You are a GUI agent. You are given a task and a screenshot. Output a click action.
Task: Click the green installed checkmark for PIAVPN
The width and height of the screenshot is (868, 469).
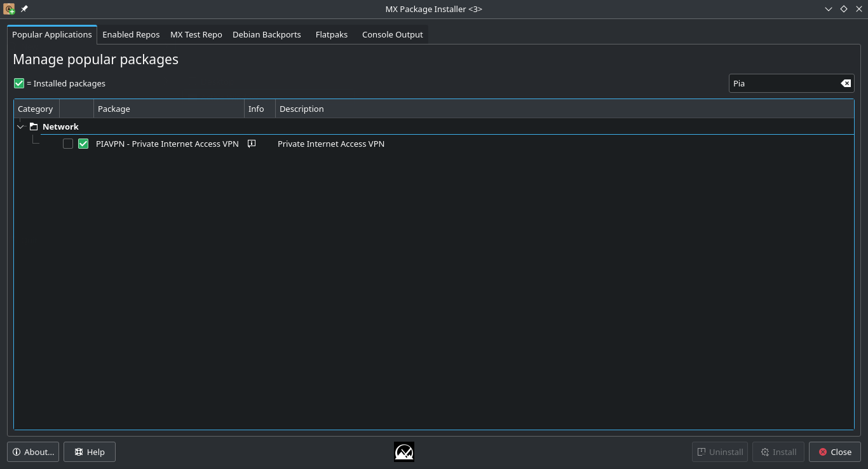[x=83, y=144]
